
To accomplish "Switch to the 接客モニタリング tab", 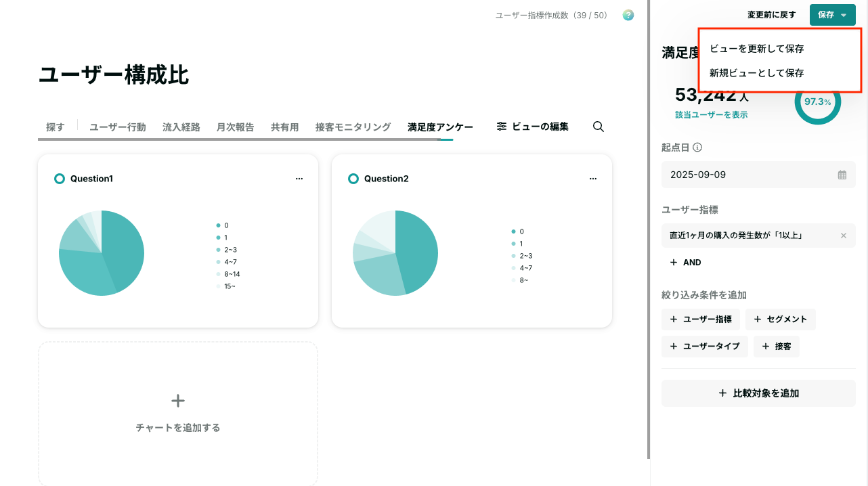I will click(x=353, y=127).
